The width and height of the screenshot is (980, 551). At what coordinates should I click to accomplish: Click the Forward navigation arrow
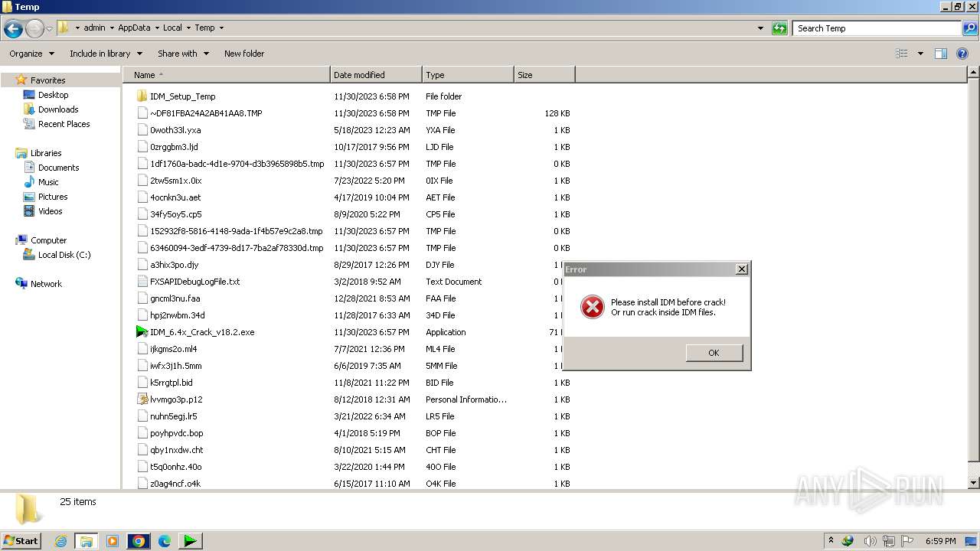pos(34,28)
